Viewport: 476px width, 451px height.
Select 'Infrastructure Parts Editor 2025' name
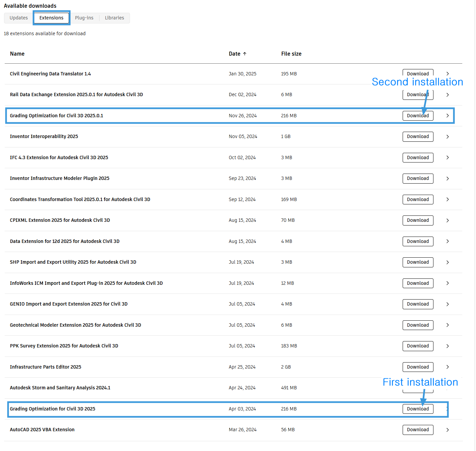pos(46,367)
